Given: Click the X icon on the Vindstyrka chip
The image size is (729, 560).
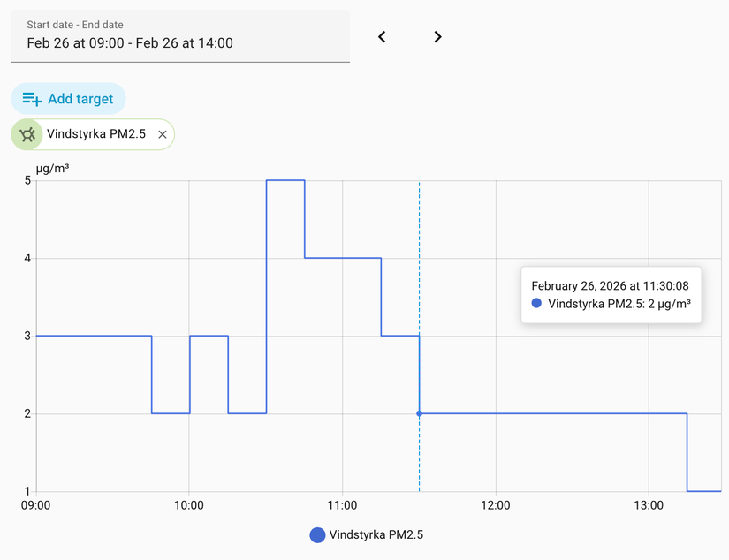Looking at the screenshot, I should 162,134.
